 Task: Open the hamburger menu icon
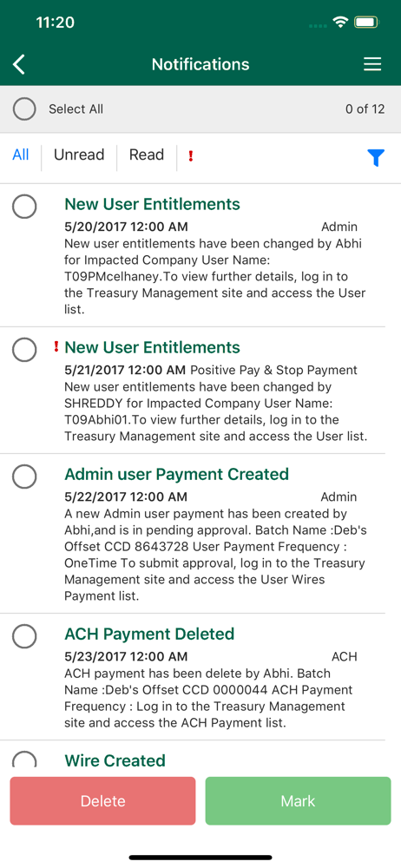(372, 65)
